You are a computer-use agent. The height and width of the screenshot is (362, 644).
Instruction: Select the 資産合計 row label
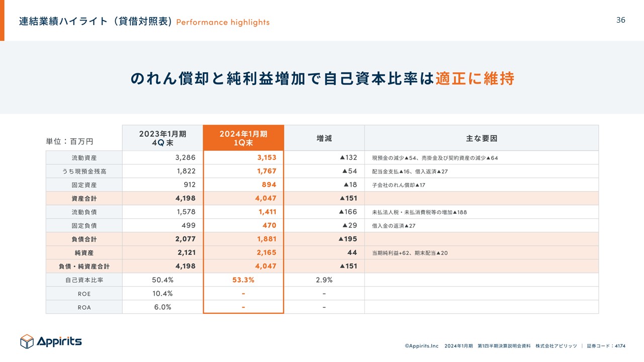click(x=84, y=199)
